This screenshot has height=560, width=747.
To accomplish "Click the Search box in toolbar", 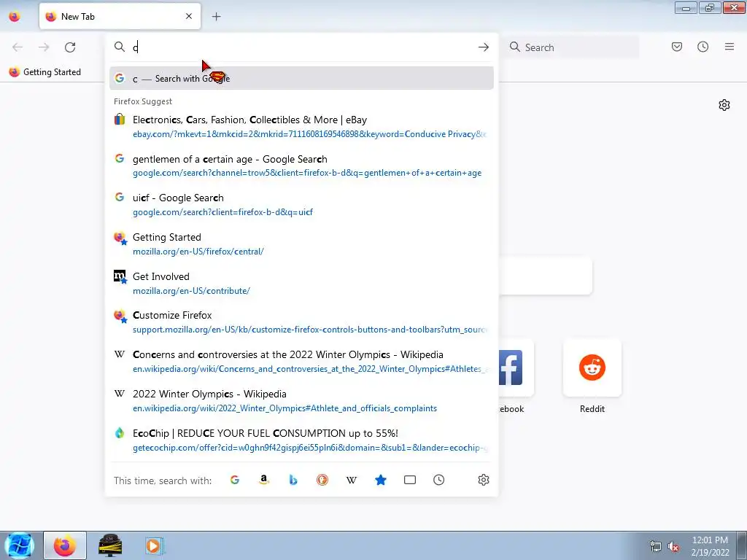I will 573,47.
